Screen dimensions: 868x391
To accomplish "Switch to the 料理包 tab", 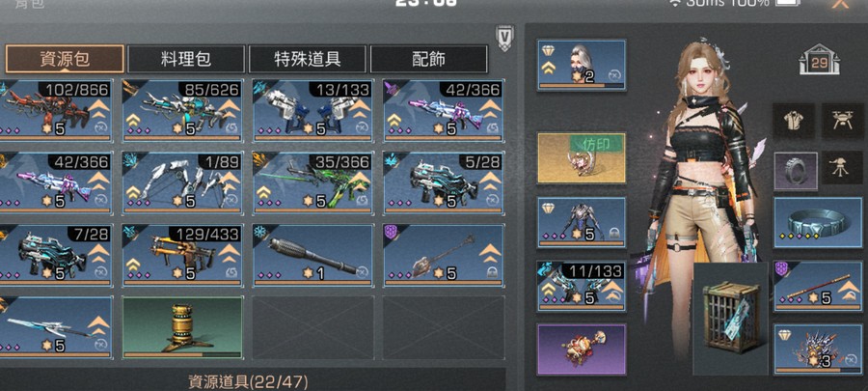I will pos(186,59).
